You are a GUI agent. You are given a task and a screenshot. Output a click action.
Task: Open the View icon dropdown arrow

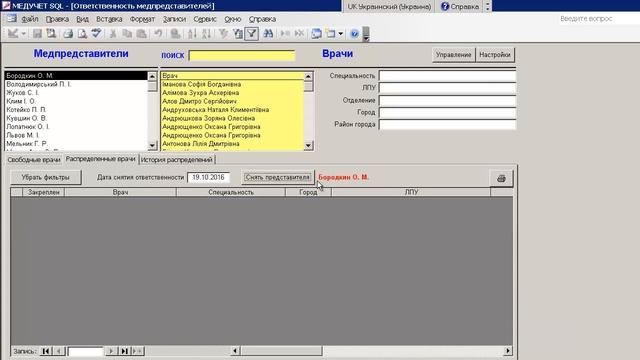(23, 34)
